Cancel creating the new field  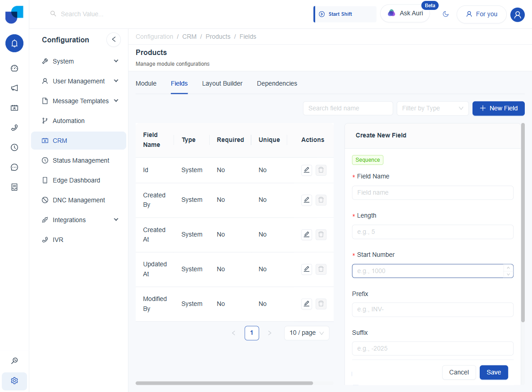click(459, 372)
